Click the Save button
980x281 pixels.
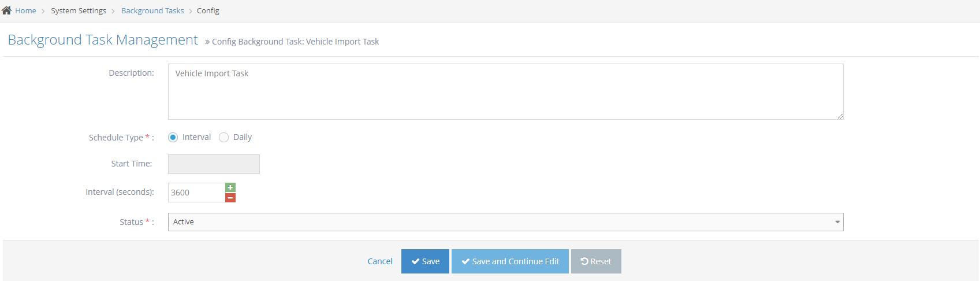[x=425, y=261]
